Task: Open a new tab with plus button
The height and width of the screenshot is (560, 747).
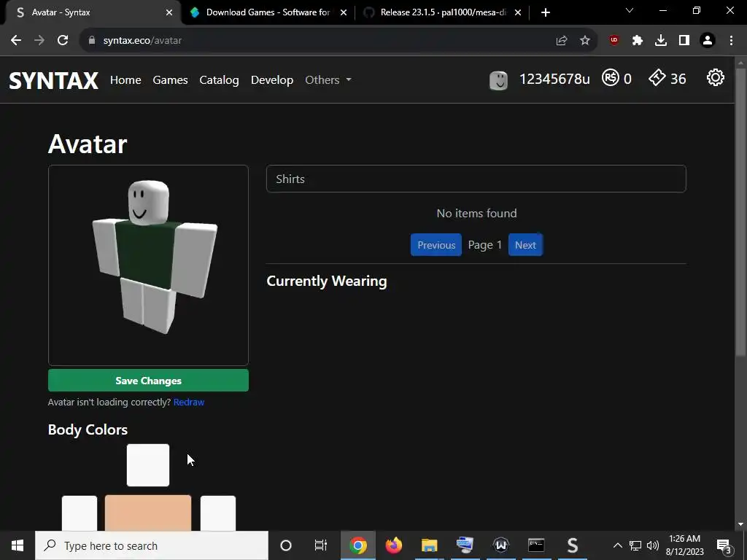Action: (546, 12)
